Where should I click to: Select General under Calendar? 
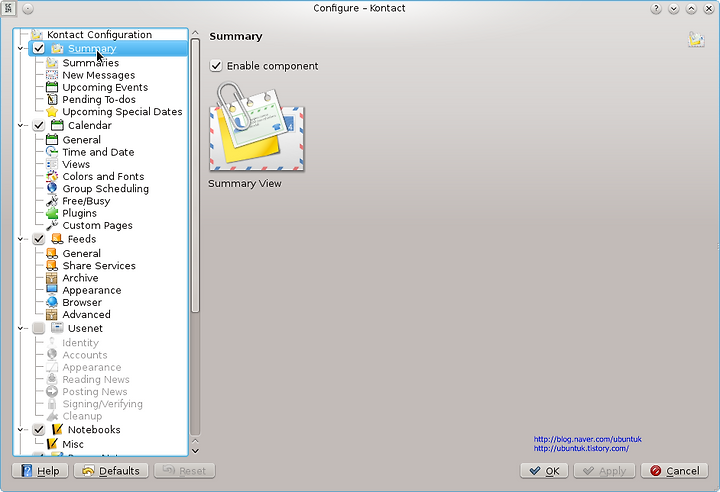coord(81,140)
